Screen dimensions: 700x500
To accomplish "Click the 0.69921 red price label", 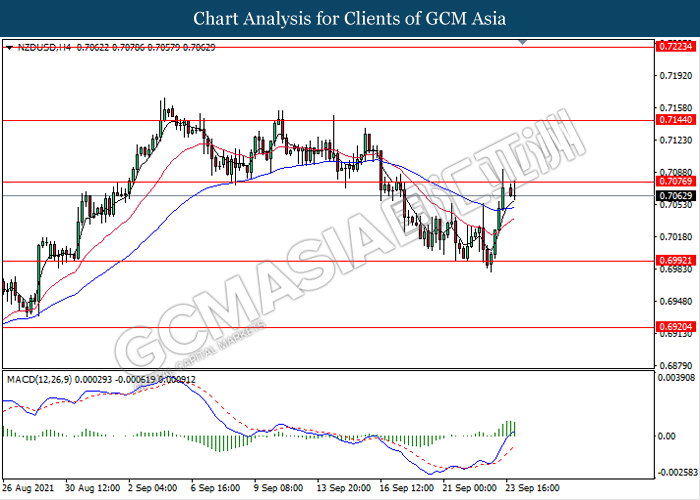I will click(675, 260).
